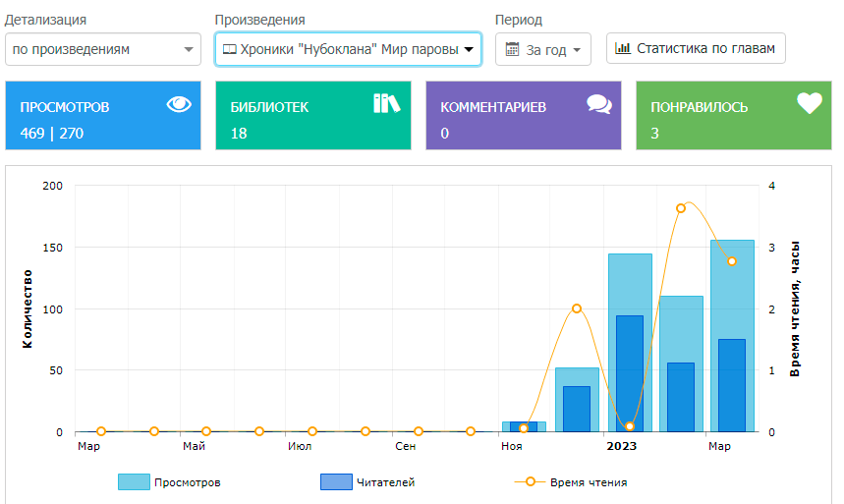Image resolution: width=844 pixels, height=504 pixels.
Task: Select the green Библиотек stats card
Action: 312,116
